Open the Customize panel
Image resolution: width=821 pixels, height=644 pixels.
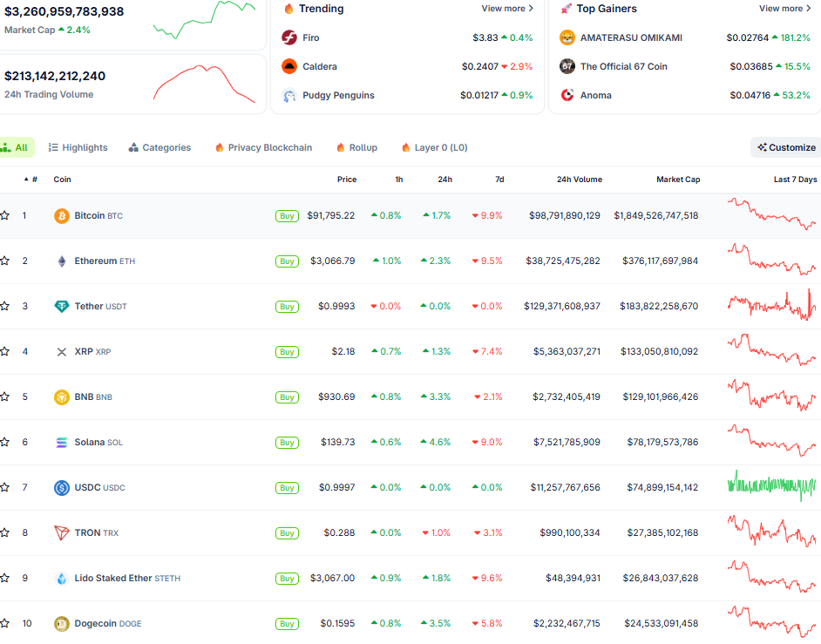784,147
